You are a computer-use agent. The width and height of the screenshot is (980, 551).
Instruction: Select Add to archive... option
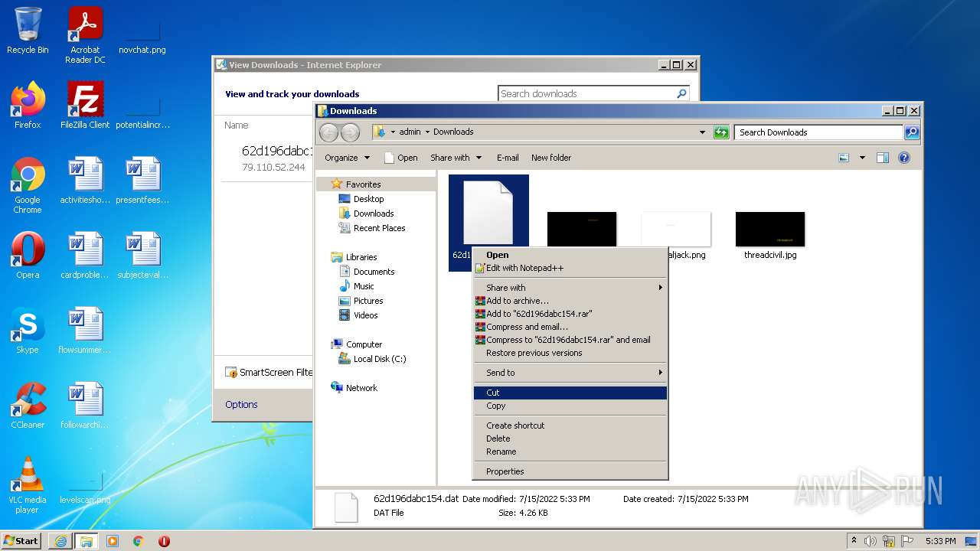570,301
